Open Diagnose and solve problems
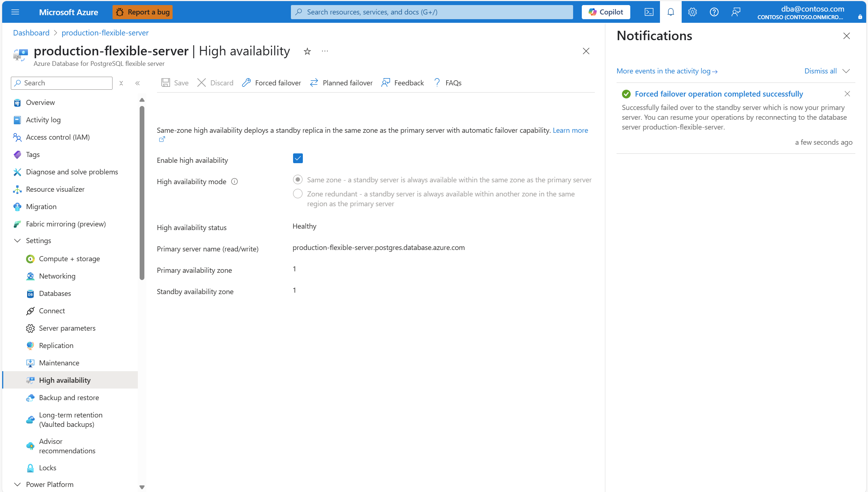This screenshot has width=868, height=492. click(x=71, y=172)
